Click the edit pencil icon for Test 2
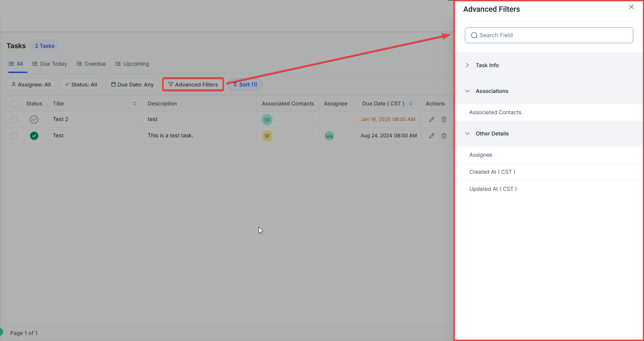The height and width of the screenshot is (341, 644). click(x=432, y=119)
